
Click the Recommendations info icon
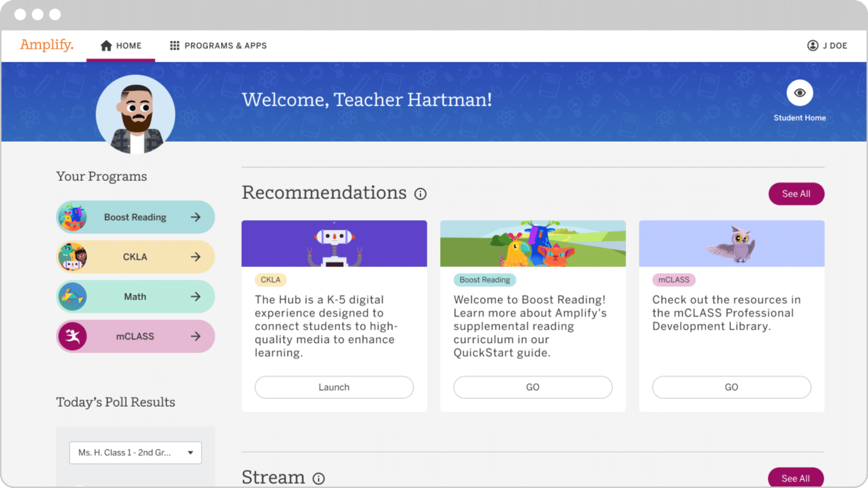[420, 194]
